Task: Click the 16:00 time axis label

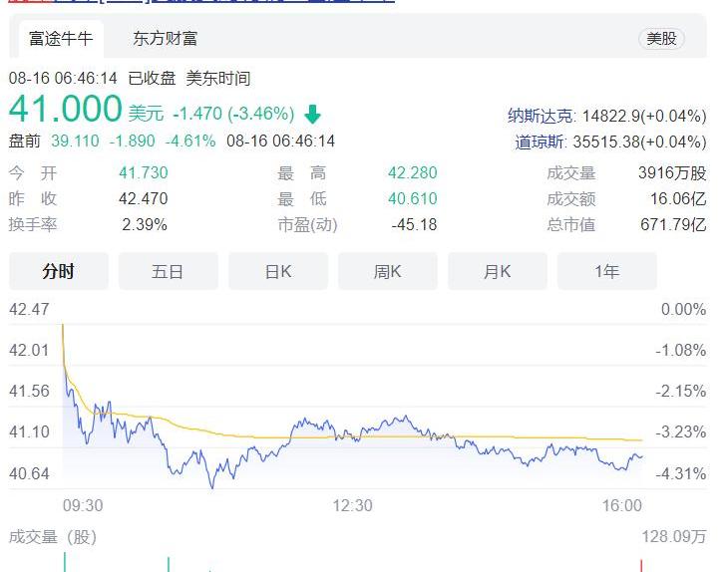Action: point(622,505)
